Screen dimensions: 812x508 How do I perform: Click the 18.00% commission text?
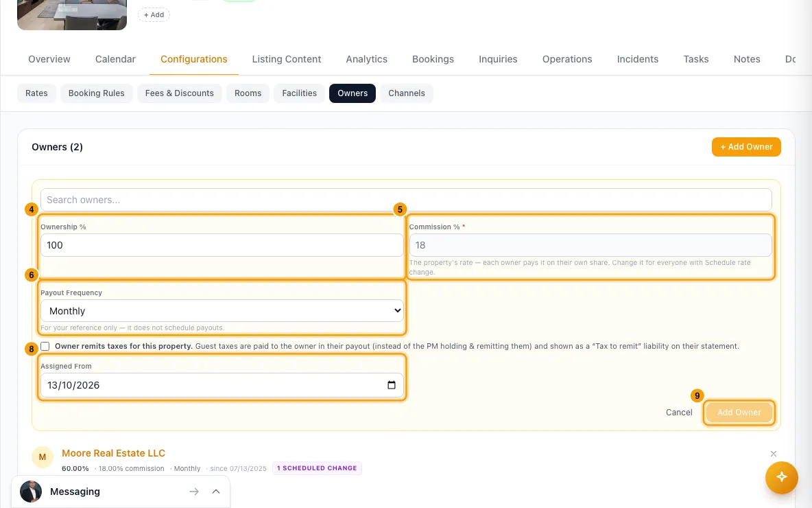pos(132,469)
